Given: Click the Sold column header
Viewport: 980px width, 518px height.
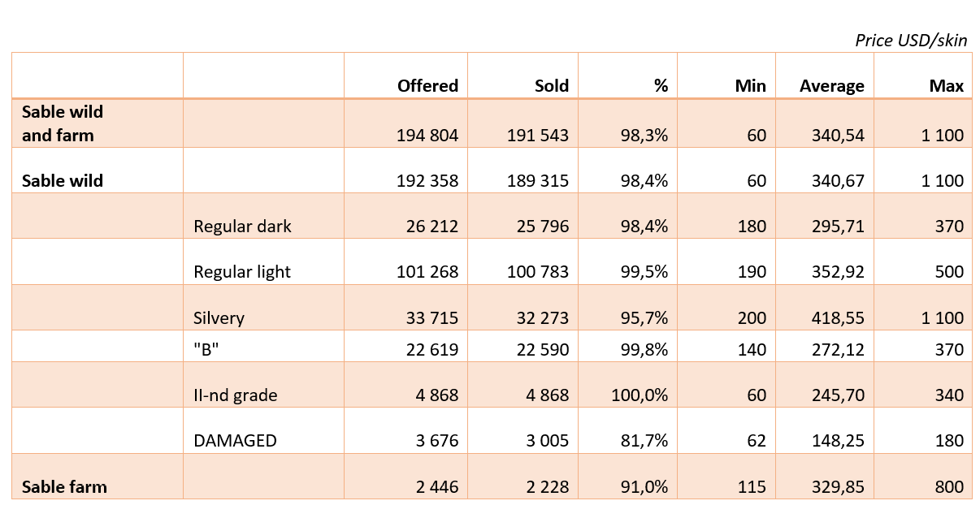Looking at the screenshot, I should pyautogui.click(x=552, y=86).
